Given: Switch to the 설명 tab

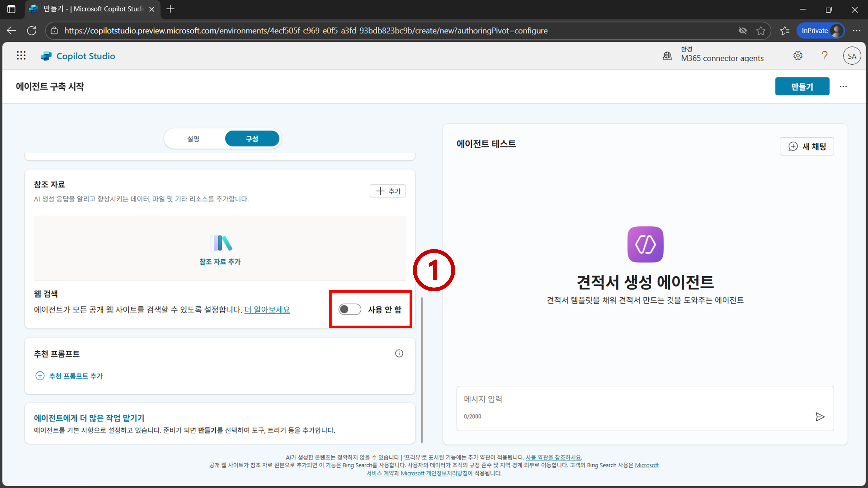Looking at the screenshot, I should click(193, 139).
